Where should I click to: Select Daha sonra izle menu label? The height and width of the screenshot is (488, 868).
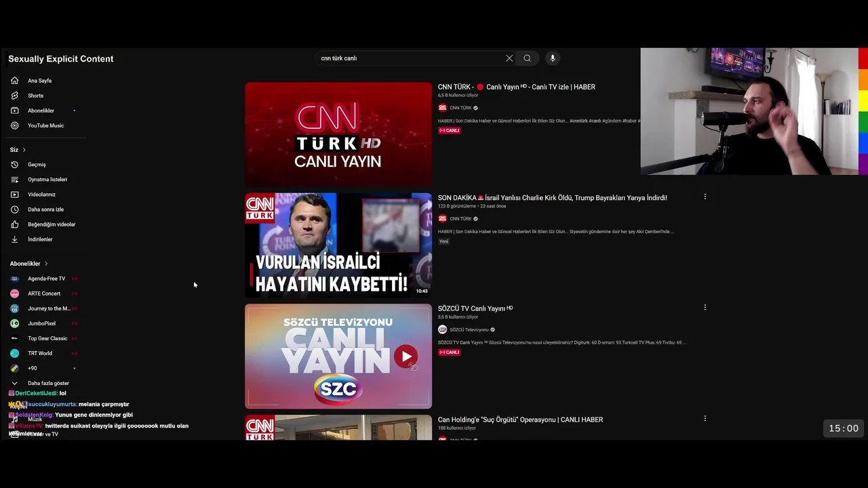45,209
